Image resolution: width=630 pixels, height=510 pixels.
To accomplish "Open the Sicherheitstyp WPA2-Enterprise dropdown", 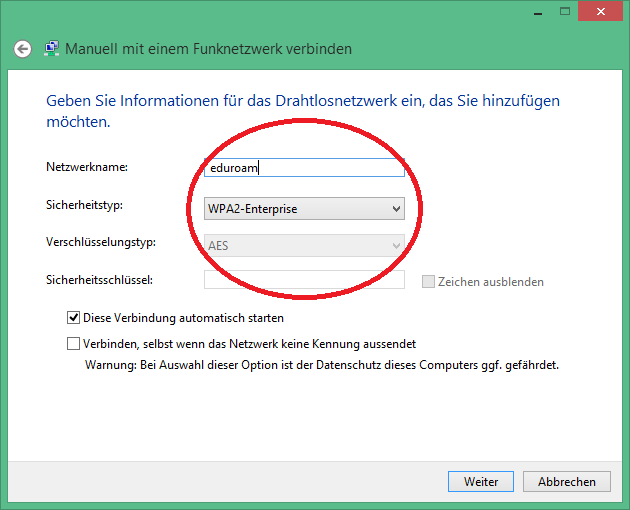I will tap(304, 209).
